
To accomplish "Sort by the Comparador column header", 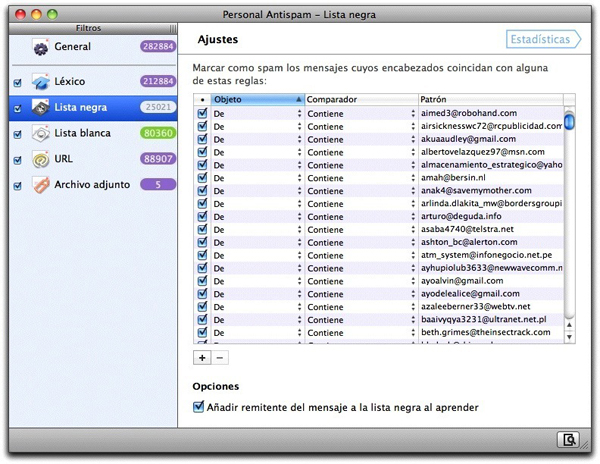I will (361, 99).
